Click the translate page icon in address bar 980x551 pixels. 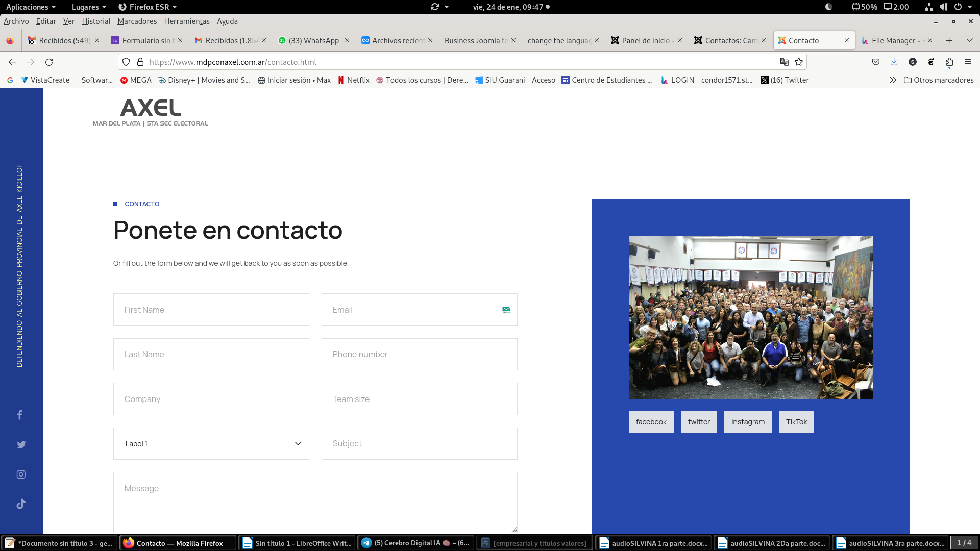pyautogui.click(x=784, y=62)
